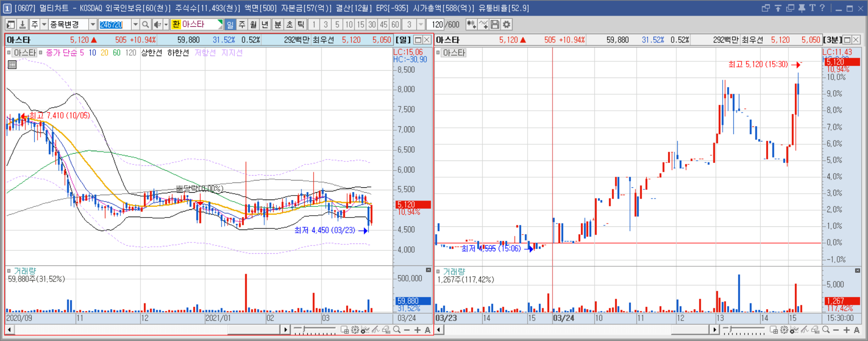
Task: Click the download arrow icon in toolbar
Action: point(22,24)
